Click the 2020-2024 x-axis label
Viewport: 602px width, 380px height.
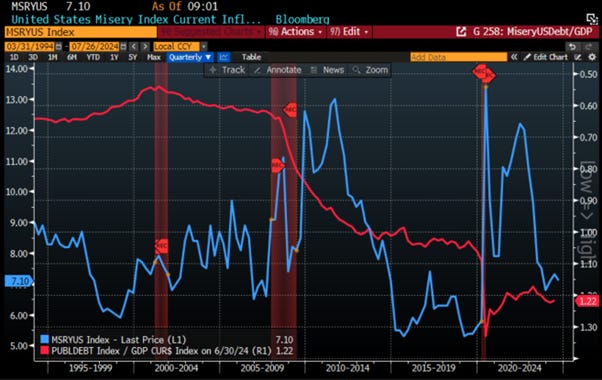pyautogui.click(x=519, y=368)
